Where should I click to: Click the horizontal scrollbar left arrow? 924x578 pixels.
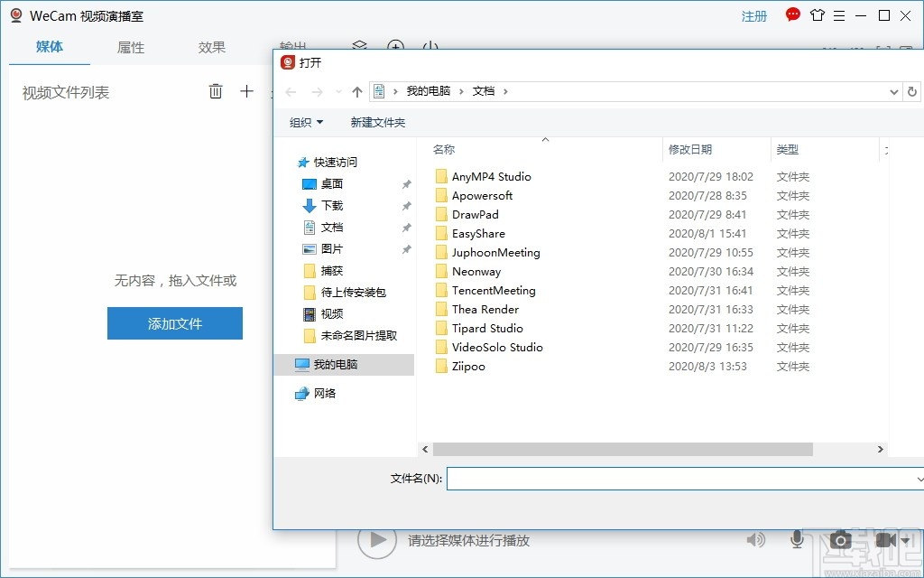point(425,450)
